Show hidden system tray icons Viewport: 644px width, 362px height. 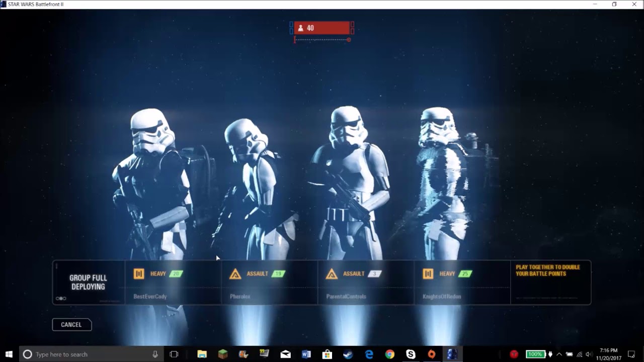click(x=559, y=354)
